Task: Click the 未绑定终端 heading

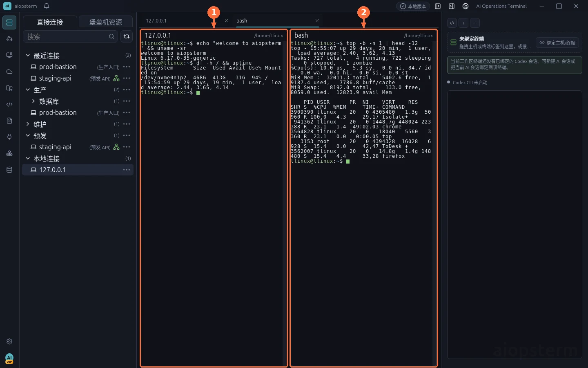Action: pyautogui.click(x=472, y=39)
